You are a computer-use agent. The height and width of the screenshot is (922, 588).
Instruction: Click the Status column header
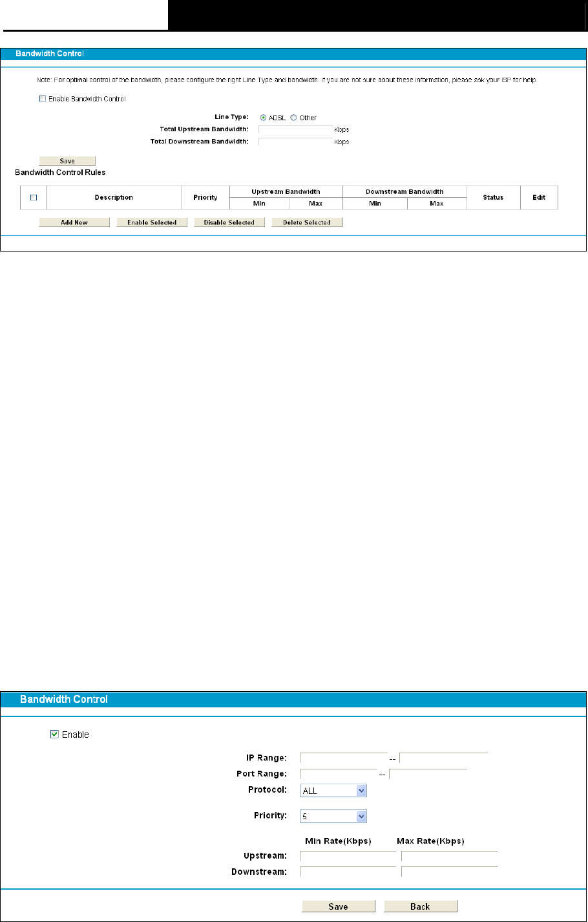click(x=493, y=198)
